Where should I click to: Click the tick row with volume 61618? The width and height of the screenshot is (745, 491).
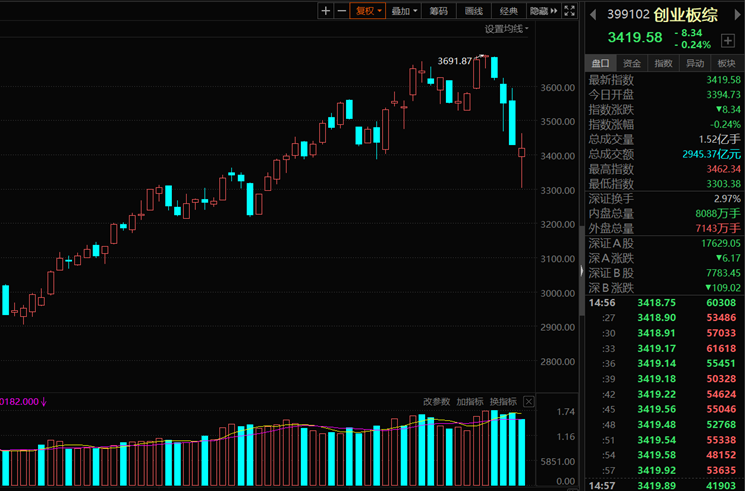(x=662, y=348)
